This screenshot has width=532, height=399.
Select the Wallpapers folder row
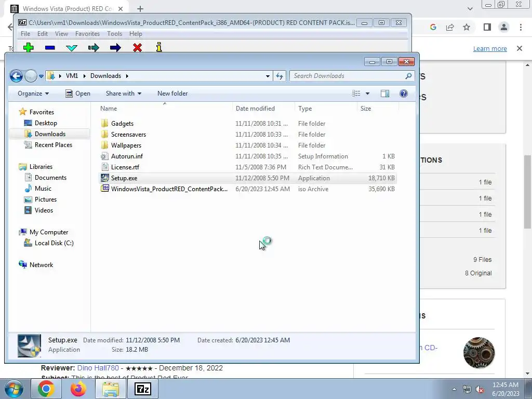(x=248, y=145)
